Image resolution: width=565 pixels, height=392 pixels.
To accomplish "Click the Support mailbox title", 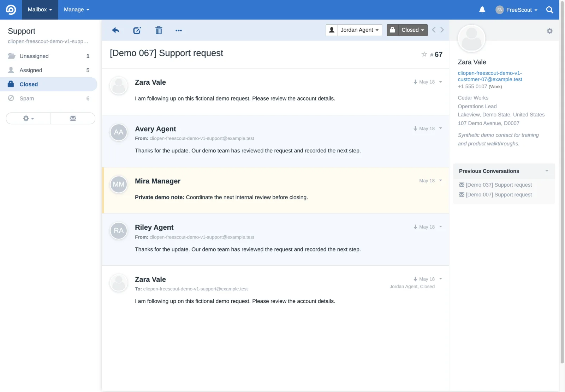I will pyautogui.click(x=22, y=31).
